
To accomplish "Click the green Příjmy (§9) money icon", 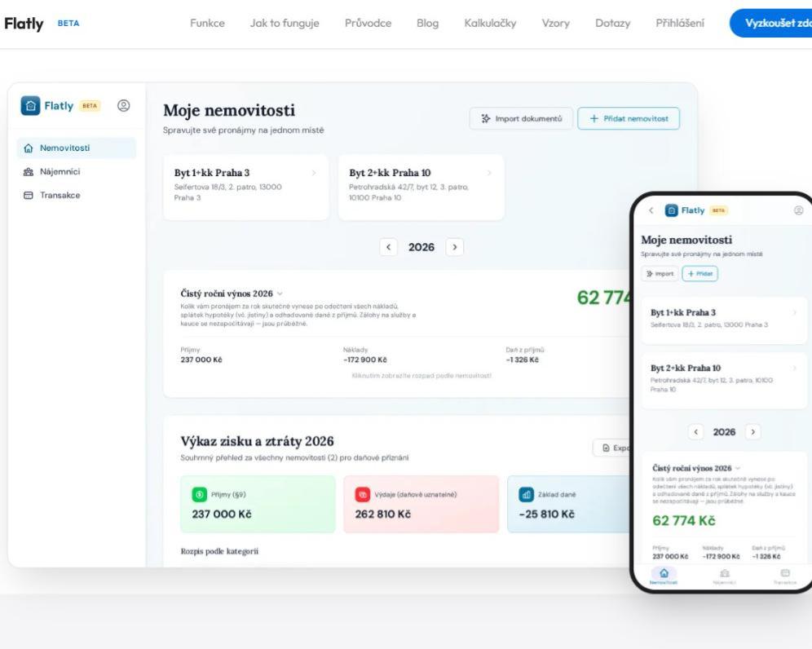I will (200, 495).
